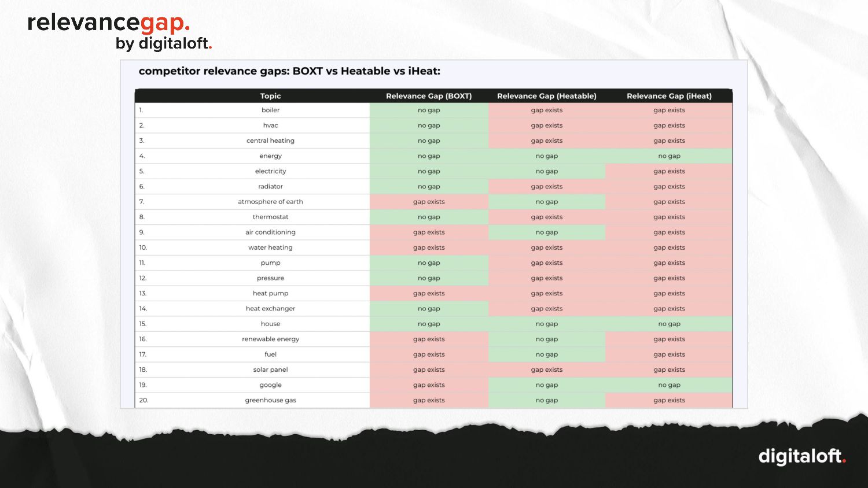Select the 'air conditioning' topic cell
Screen dimensions: 868x488
point(270,232)
